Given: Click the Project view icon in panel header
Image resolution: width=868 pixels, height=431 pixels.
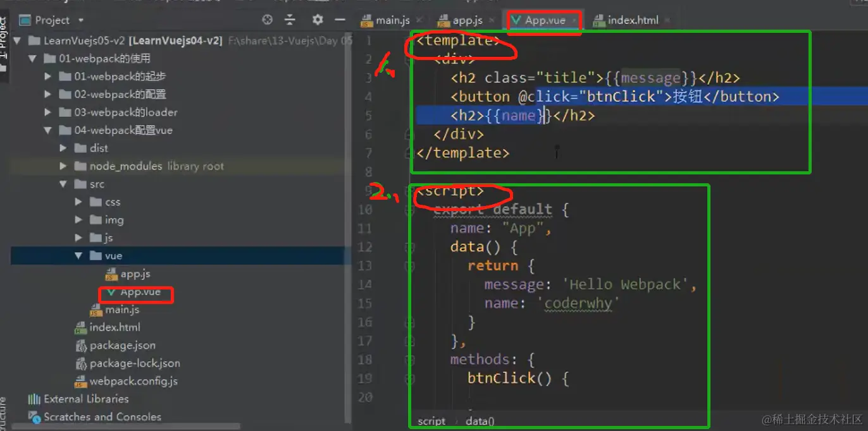Looking at the screenshot, I should click(x=25, y=20).
